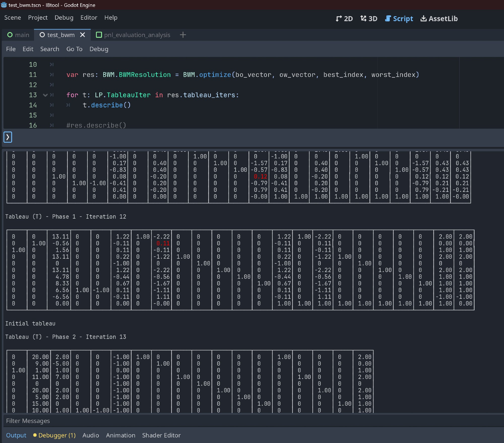Viewport: 504px width, 443px height.
Task: Open pnl_evaluation_analysis scene tab
Action: coord(133,35)
